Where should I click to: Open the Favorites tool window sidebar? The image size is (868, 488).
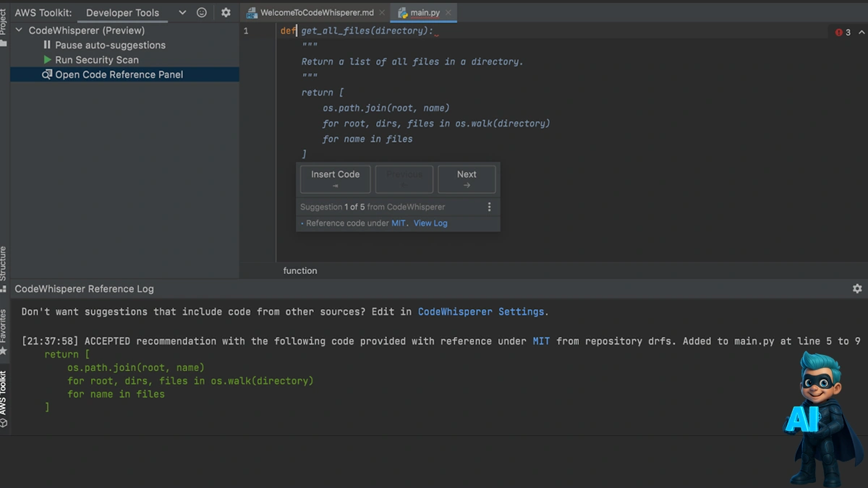click(x=4, y=332)
